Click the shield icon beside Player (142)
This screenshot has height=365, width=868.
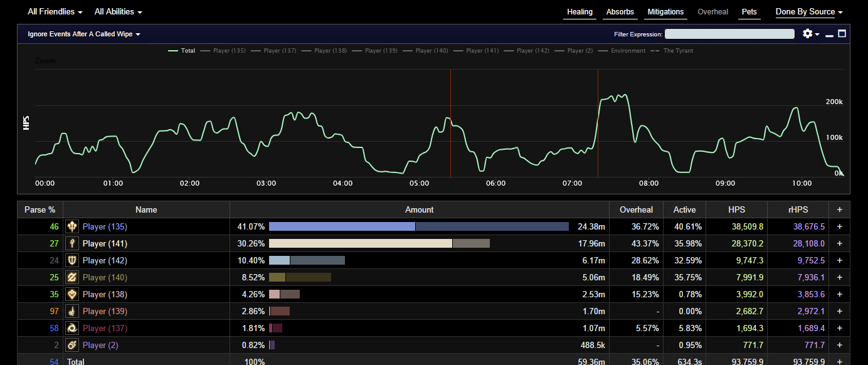coord(72,260)
